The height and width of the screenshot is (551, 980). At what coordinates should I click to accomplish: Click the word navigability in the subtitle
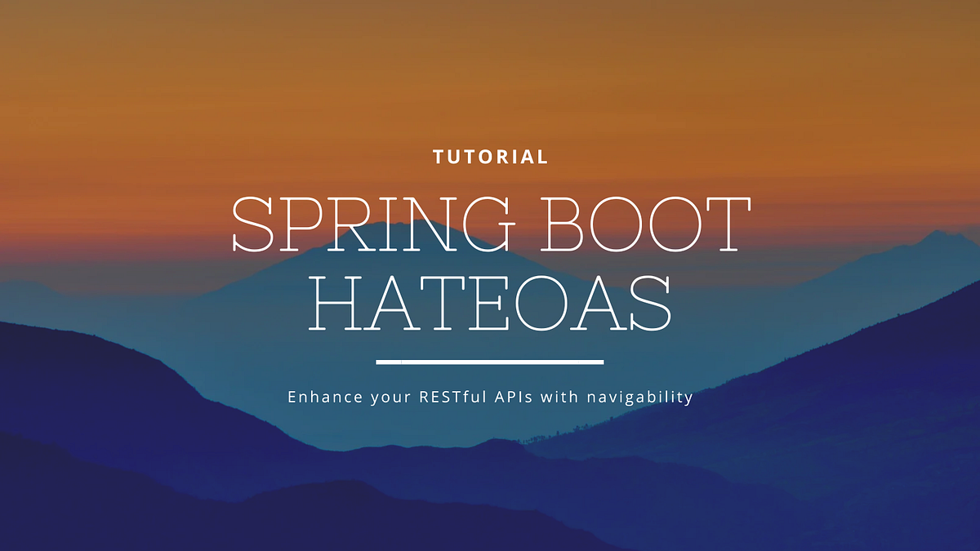pos(638,396)
